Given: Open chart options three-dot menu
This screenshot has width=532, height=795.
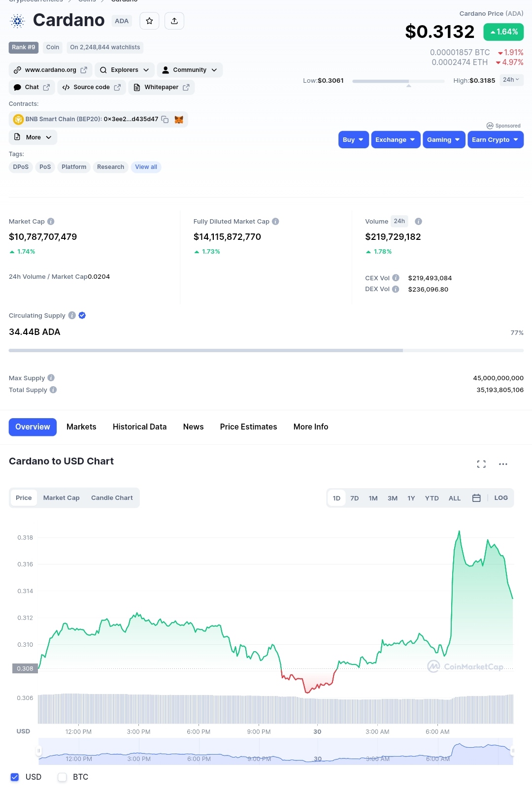Looking at the screenshot, I should [x=503, y=464].
